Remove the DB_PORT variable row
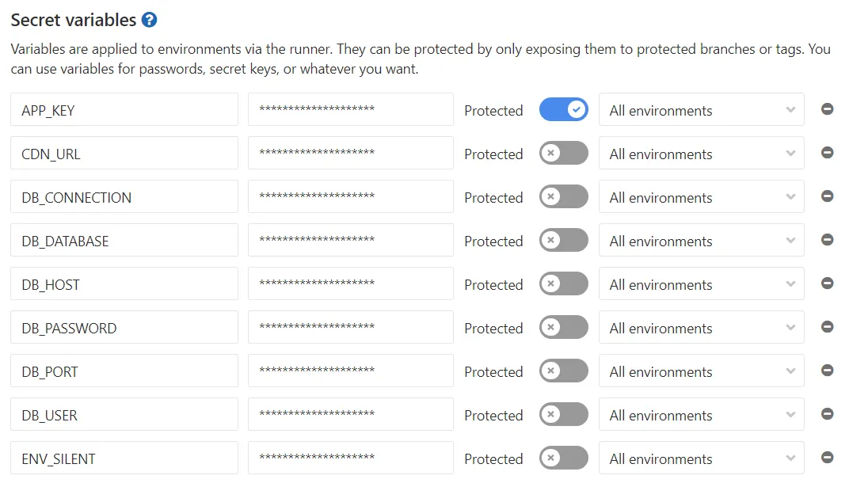 [827, 371]
